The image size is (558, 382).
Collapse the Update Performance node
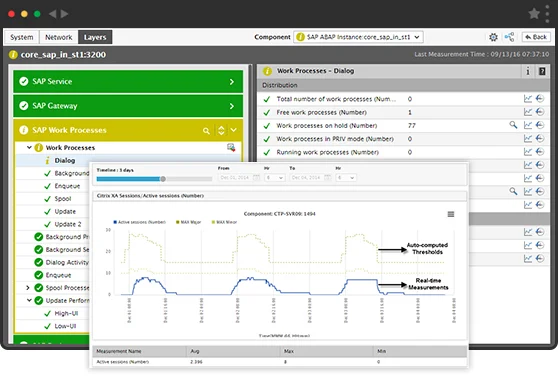[x=29, y=300]
